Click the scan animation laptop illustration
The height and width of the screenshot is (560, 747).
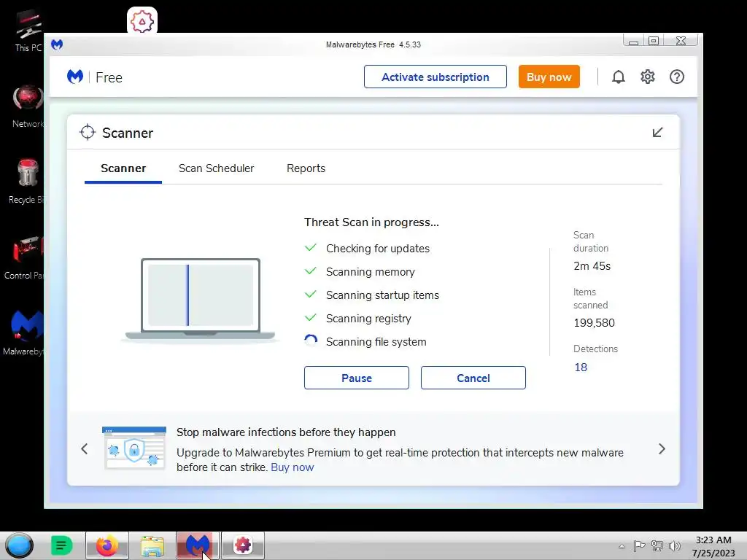point(201,300)
